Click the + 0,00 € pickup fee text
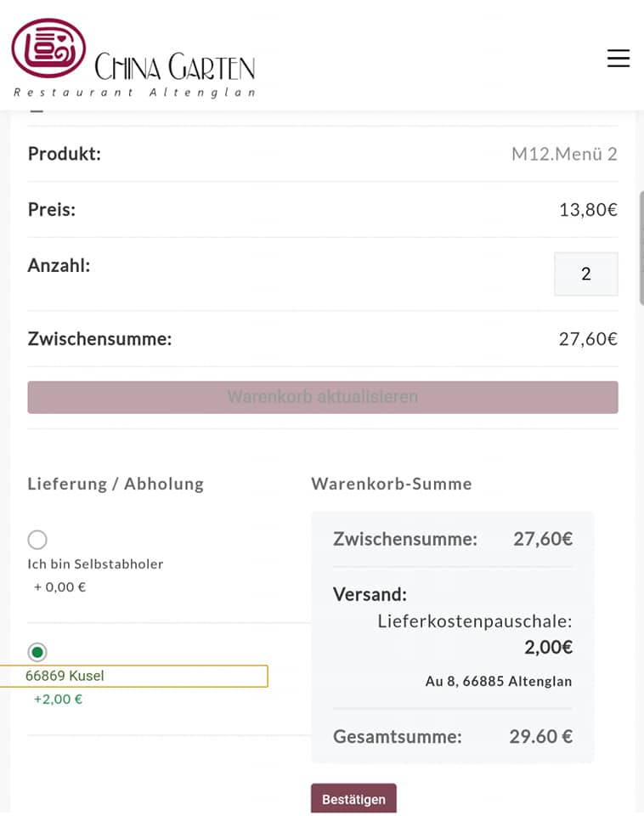Viewport: 644px width, 816px height. coord(59,587)
